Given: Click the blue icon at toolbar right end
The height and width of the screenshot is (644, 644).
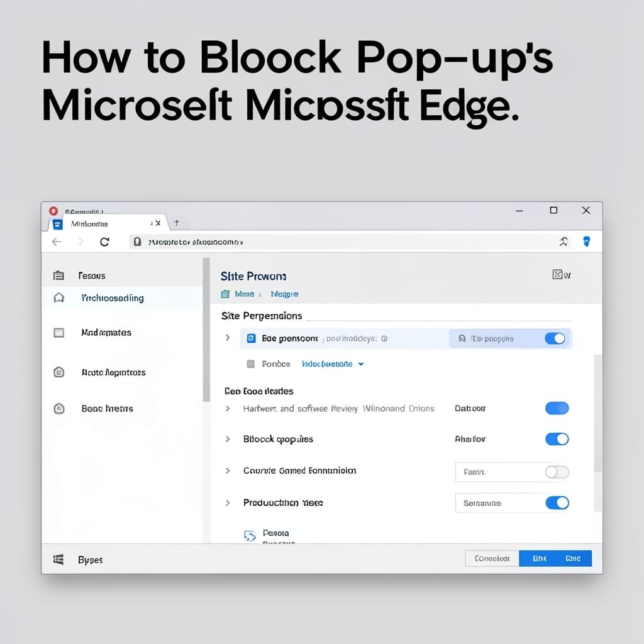Looking at the screenshot, I should point(587,241).
